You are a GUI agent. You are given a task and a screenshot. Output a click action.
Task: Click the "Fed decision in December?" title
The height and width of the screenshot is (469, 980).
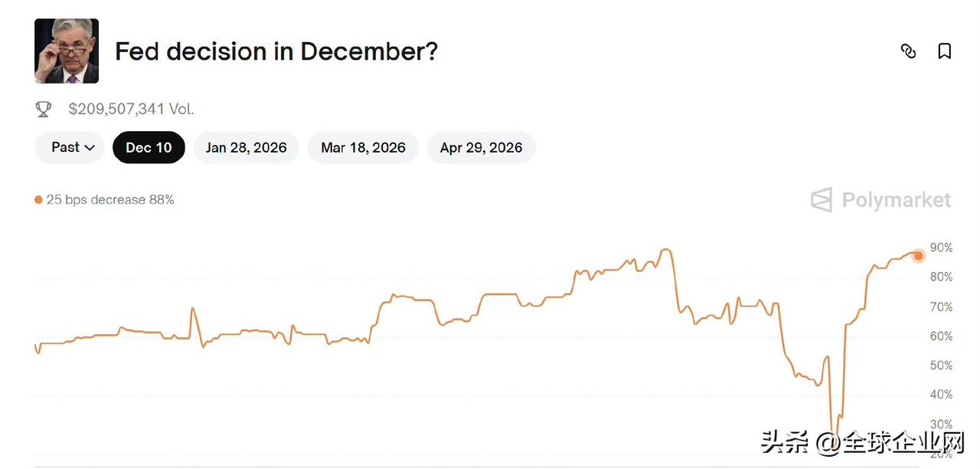pos(276,51)
